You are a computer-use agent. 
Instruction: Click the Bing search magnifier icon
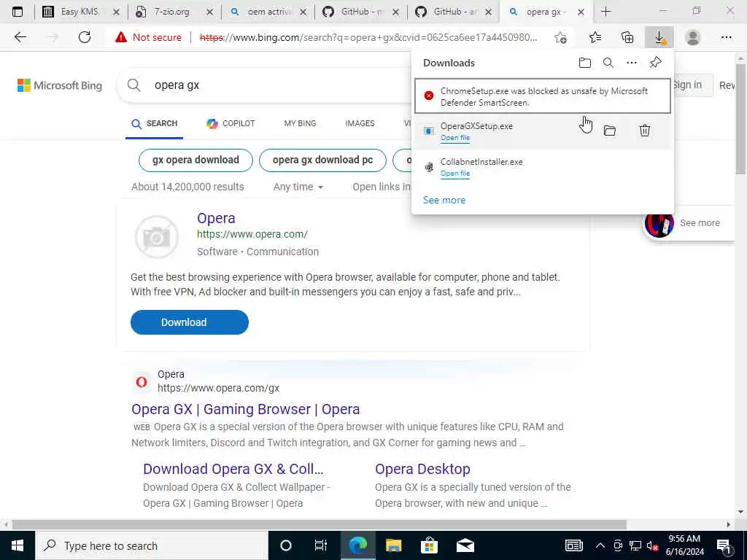click(x=134, y=85)
